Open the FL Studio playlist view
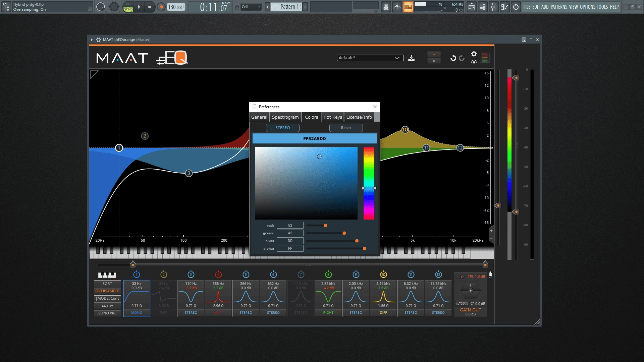This screenshot has height=362, width=644. click(x=472, y=7)
